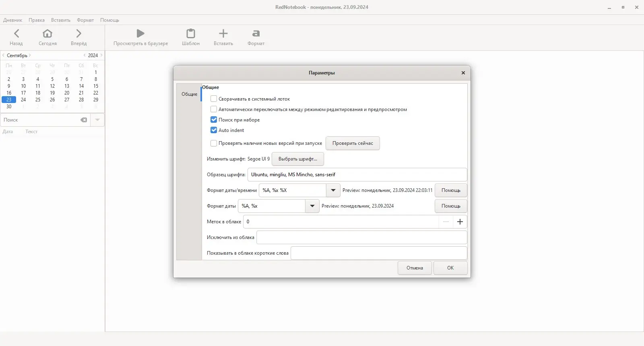
Task: Decrease the Меток в облаке value
Action: coord(446,222)
